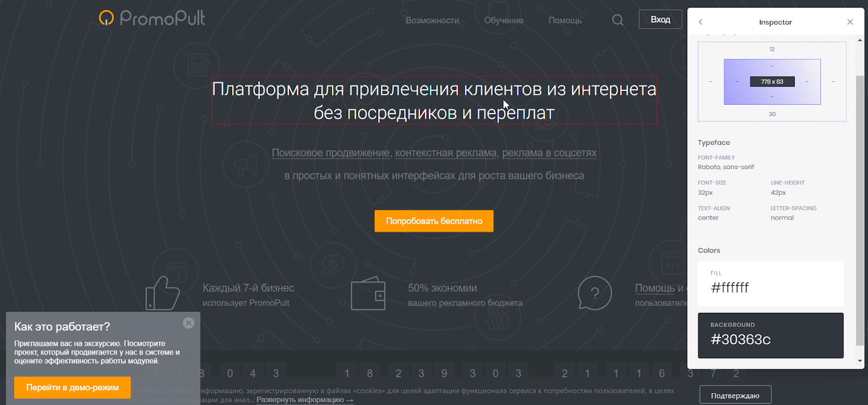Click the wallet icon near '50% экономии'
868x405 pixels.
(x=368, y=293)
